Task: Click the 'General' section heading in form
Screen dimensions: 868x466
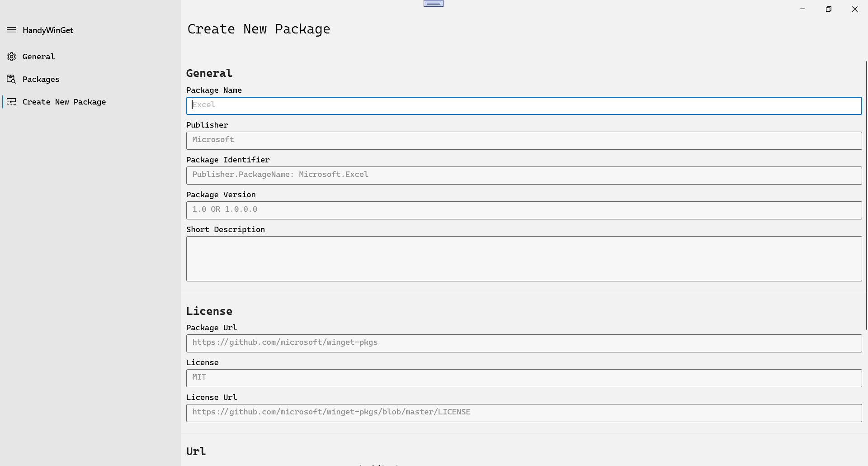Action: (209, 73)
